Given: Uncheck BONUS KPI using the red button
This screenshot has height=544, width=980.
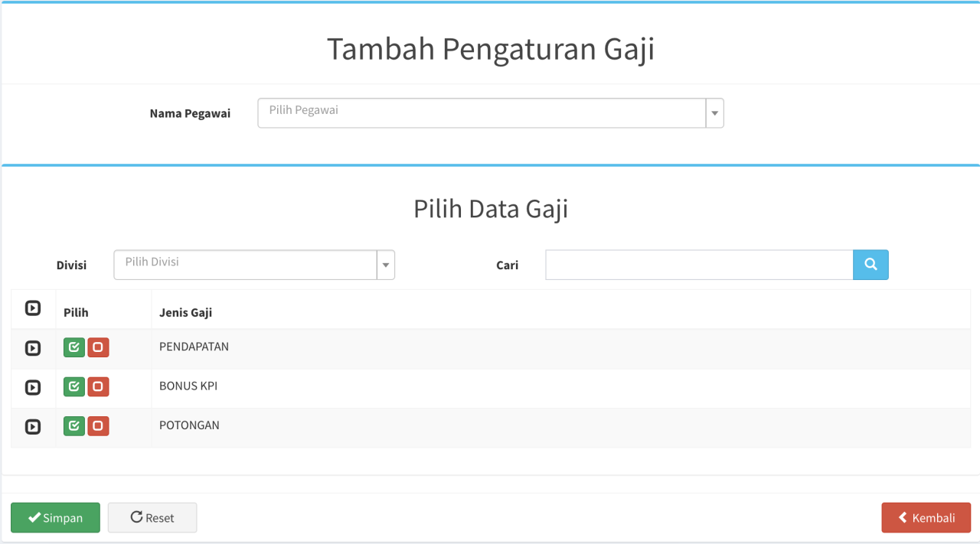Looking at the screenshot, I should pos(98,386).
